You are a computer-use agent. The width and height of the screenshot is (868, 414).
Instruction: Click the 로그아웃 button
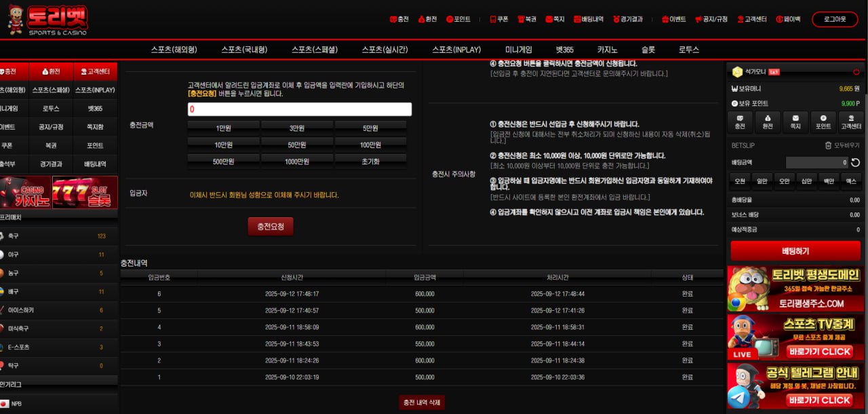point(835,19)
